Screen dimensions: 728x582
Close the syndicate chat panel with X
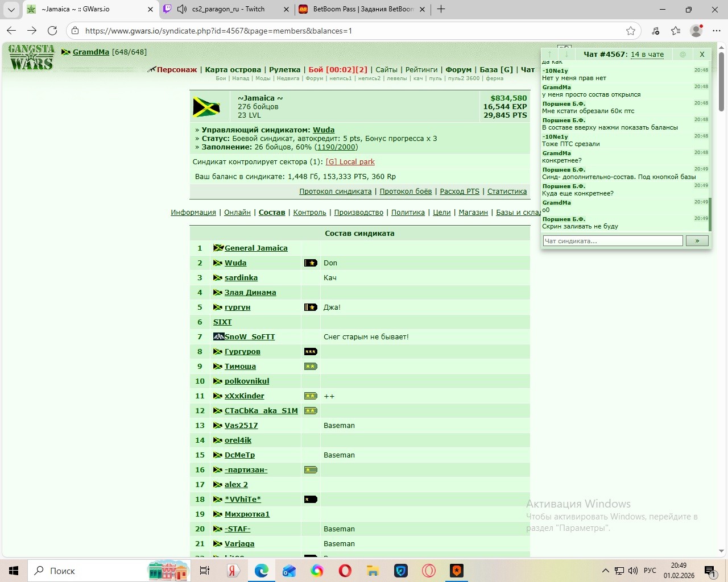click(x=702, y=54)
